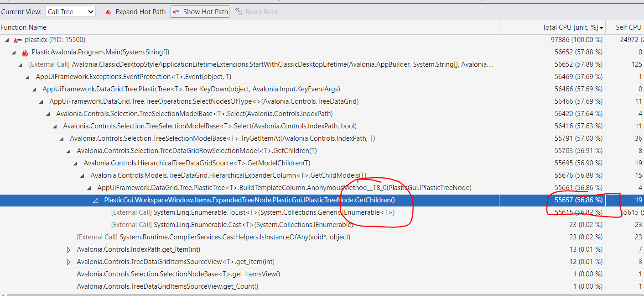The height and width of the screenshot is (296, 644).
Task: Click the Total CPU header to resort results
Action: [x=570, y=27]
